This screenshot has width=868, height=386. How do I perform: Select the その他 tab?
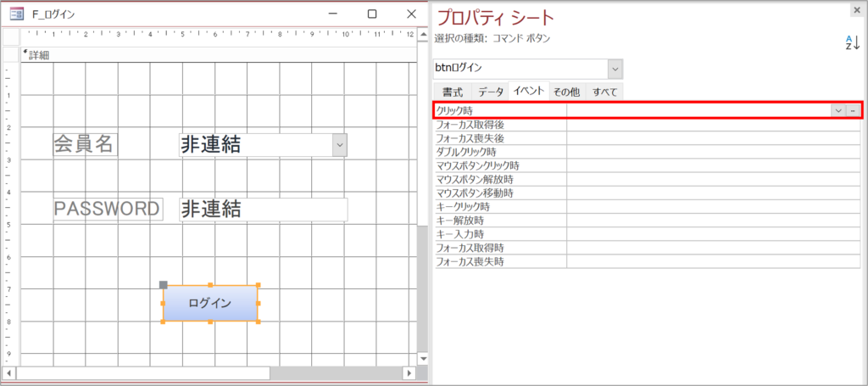[x=566, y=92]
